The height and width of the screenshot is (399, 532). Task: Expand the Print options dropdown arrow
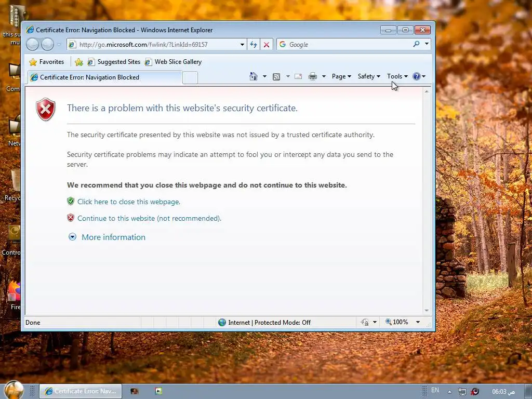(324, 76)
